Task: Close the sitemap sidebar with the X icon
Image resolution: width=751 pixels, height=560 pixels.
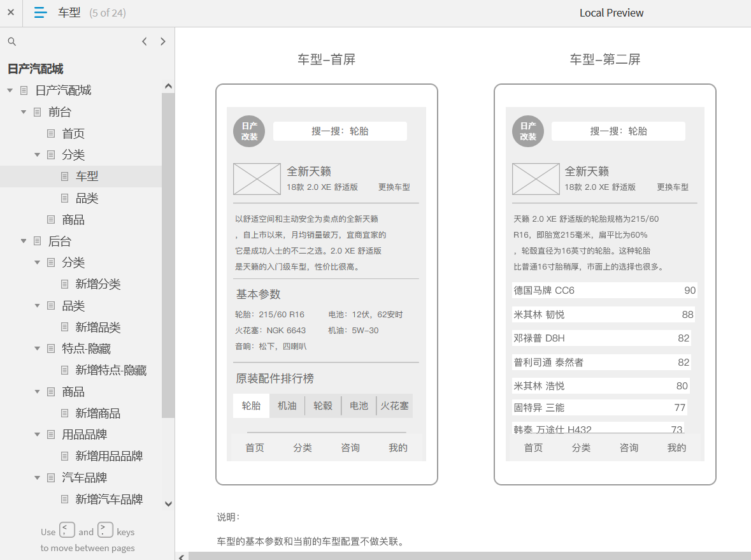Action: 11,13
